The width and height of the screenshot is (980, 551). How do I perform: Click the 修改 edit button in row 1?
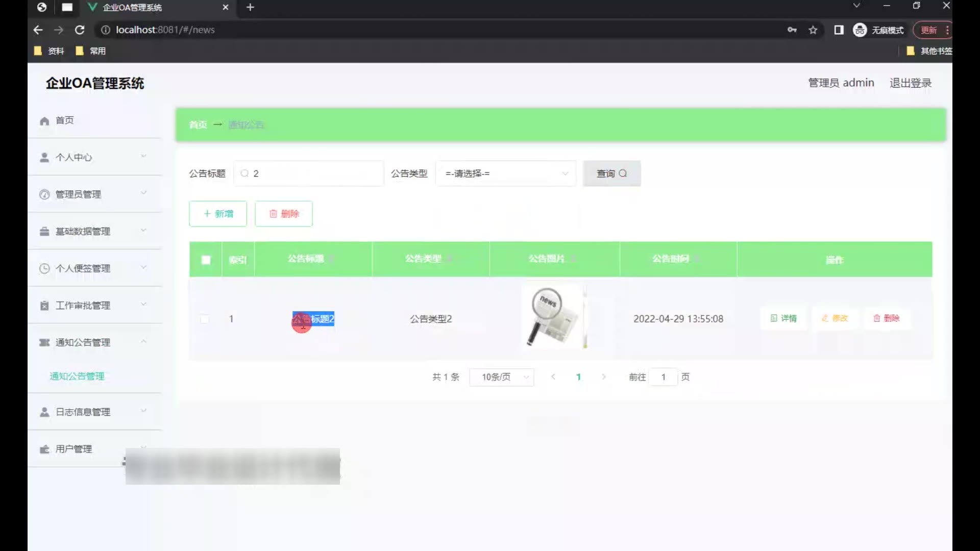tap(835, 318)
